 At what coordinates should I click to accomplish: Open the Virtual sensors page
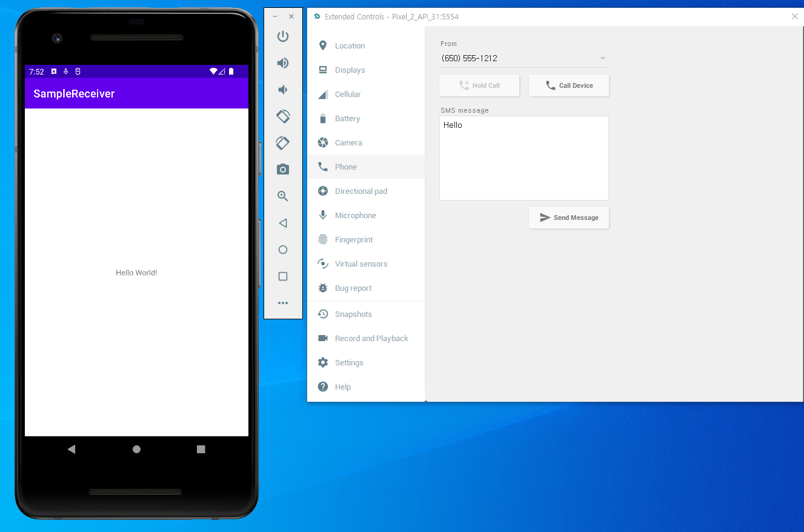tap(366, 264)
